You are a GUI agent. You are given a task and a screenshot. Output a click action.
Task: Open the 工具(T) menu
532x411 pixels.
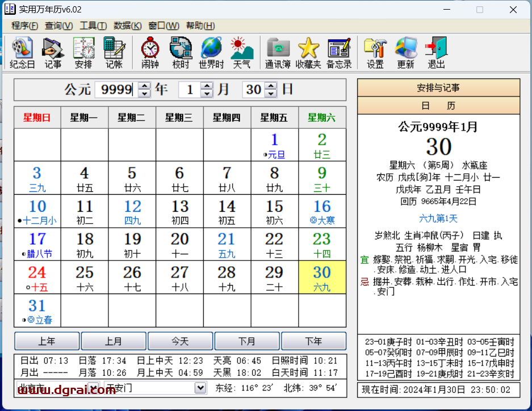pyautogui.click(x=93, y=26)
